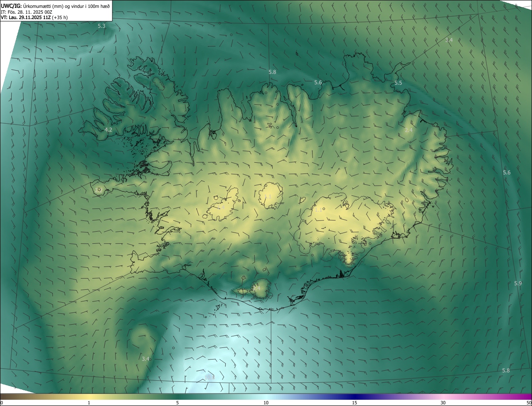This screenshot has width=532, height=406.
Task: Click the 5.8 value off the north coast
Action: [272, 72]
